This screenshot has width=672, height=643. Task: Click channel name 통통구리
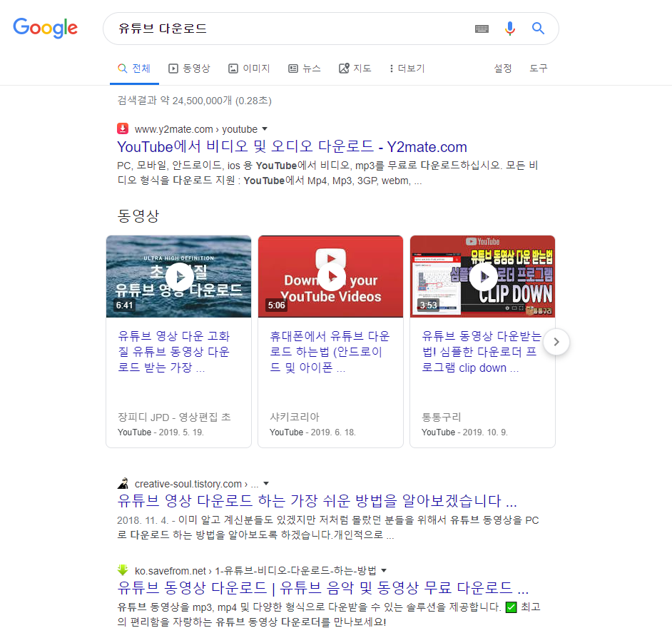pos(442,417)
